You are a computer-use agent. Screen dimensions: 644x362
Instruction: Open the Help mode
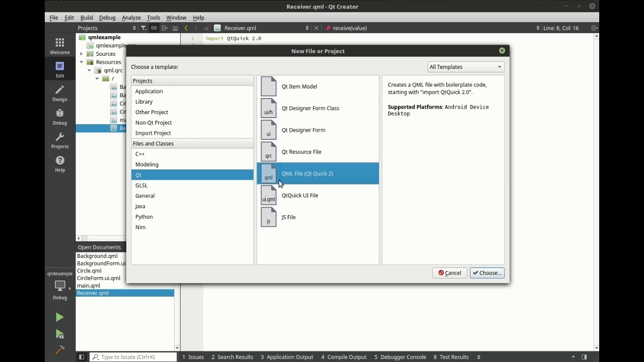60,164
